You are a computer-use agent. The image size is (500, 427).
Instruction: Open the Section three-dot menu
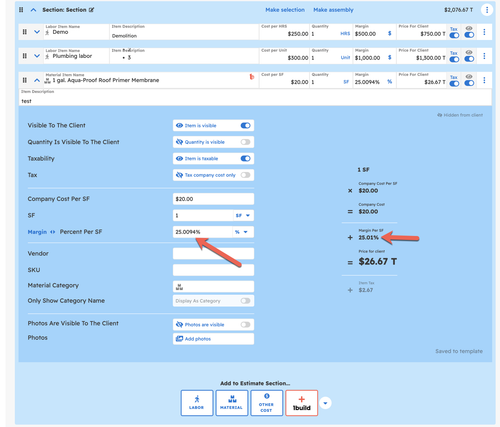[x=487, y=10]
